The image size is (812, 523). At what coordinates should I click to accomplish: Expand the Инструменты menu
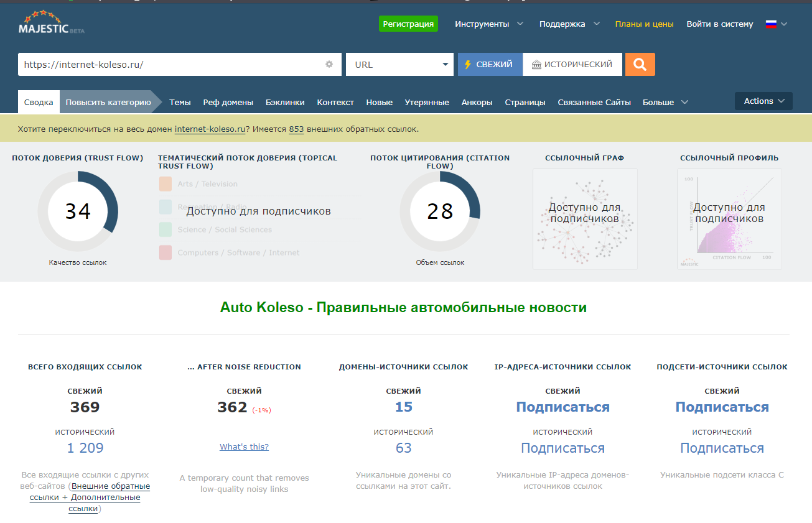489,24
